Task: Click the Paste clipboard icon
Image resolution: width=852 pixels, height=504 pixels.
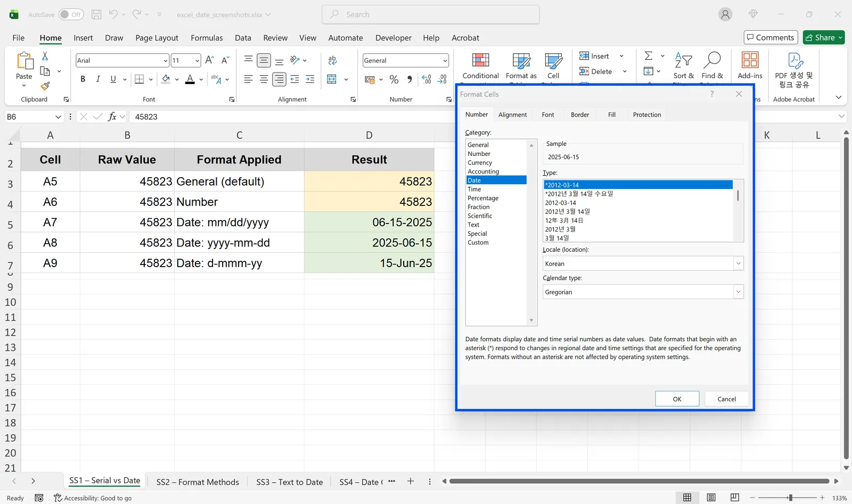Action: click(24, 61)
